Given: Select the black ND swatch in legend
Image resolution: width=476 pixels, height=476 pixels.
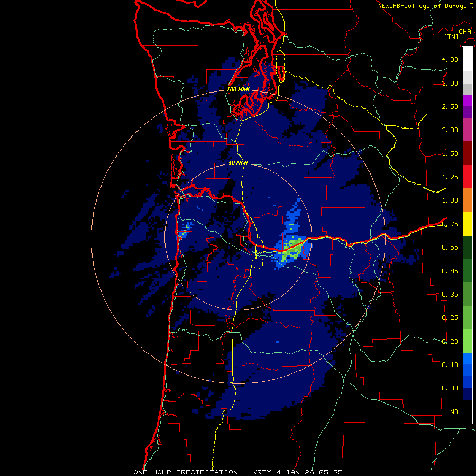Looking at the screenshot, I should tap(467, 411).
